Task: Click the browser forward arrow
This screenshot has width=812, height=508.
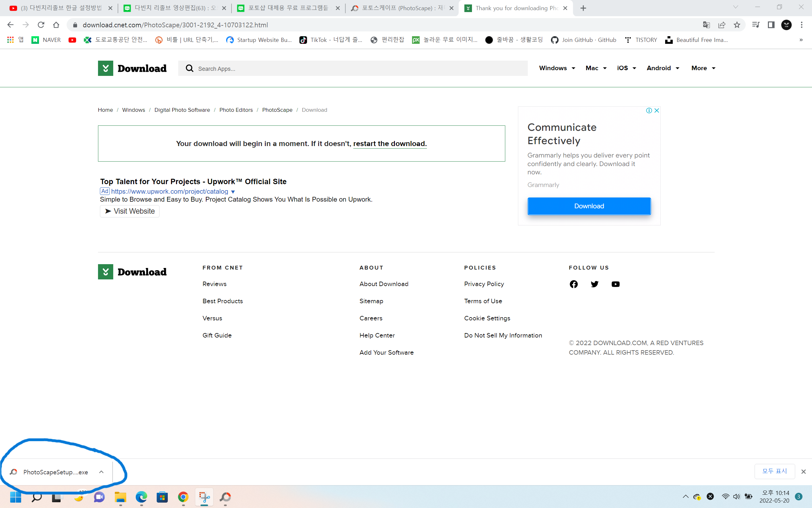Action: pyautogui.click(x=25, y=25)
